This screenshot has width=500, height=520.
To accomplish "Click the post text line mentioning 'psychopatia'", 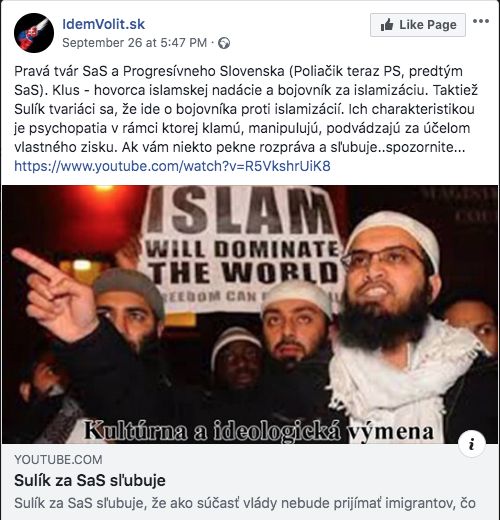I will pos(242,128).
